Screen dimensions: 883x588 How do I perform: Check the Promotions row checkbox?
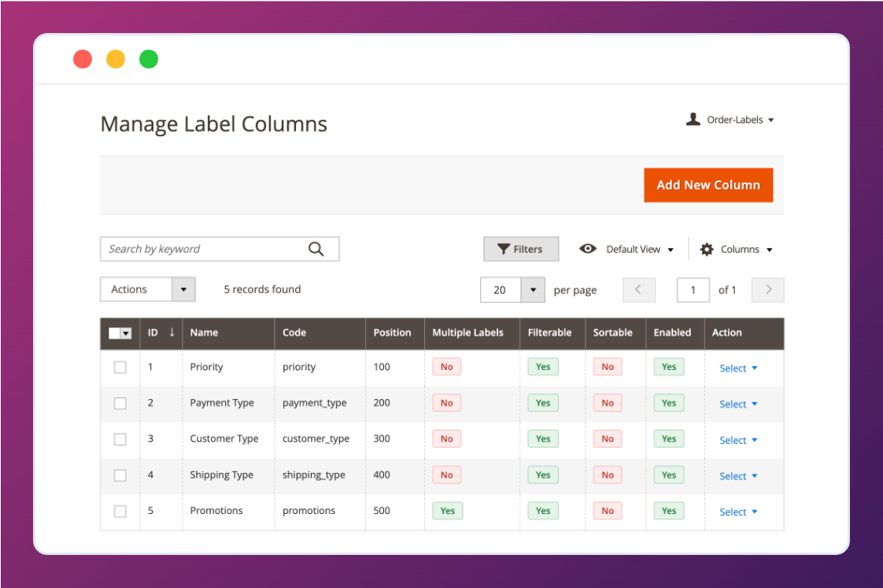point(120,512)
